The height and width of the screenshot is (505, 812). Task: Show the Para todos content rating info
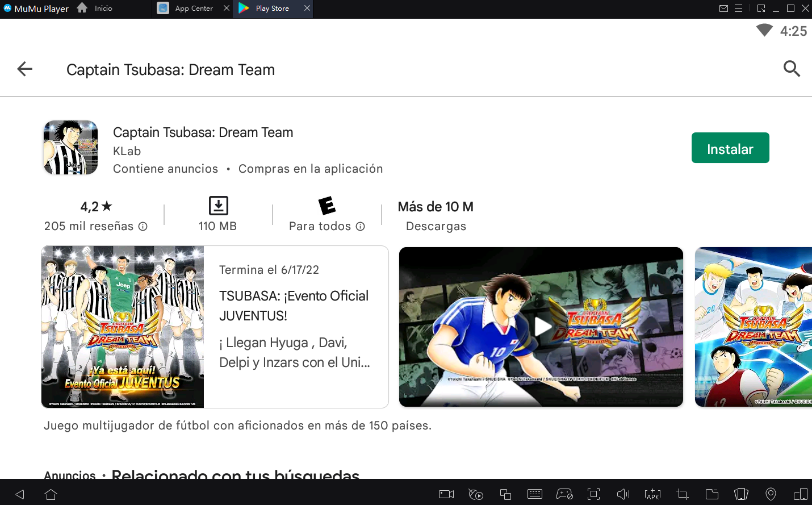361,227
